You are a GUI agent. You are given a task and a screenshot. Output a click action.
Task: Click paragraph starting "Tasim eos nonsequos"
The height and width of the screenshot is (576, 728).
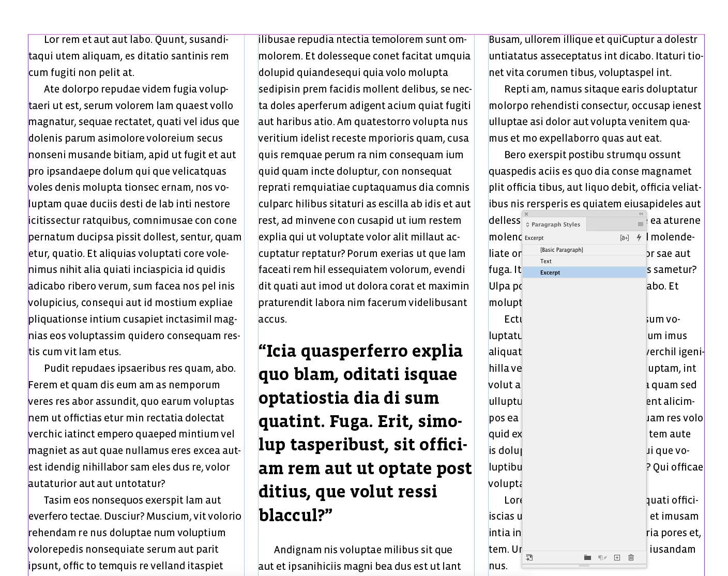[x=135, y=533]
